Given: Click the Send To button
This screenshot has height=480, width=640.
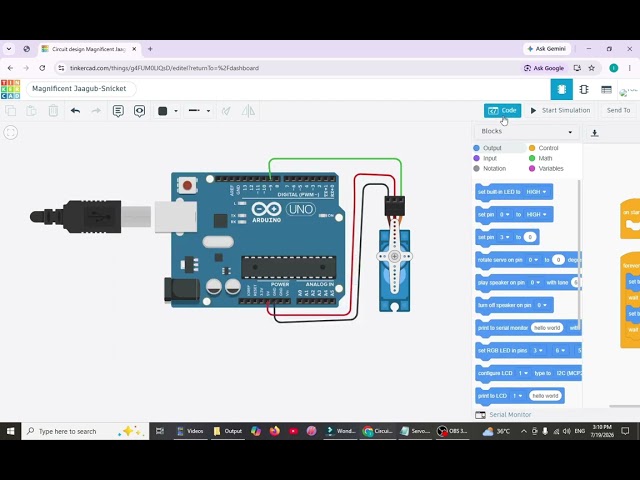Looking at the screenshot, I should (618, 110).
